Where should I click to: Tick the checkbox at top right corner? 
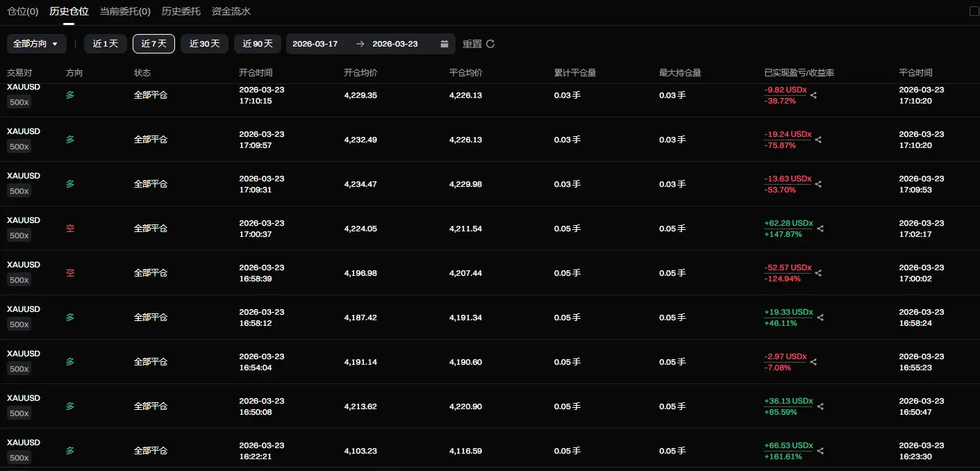coord(973,11)
